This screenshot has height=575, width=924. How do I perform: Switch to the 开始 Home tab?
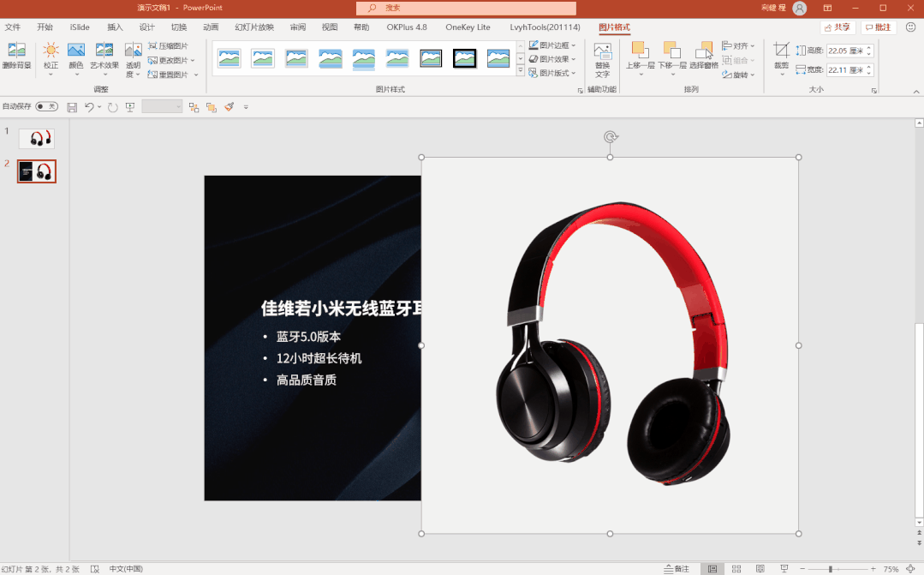tap(45, 27)
